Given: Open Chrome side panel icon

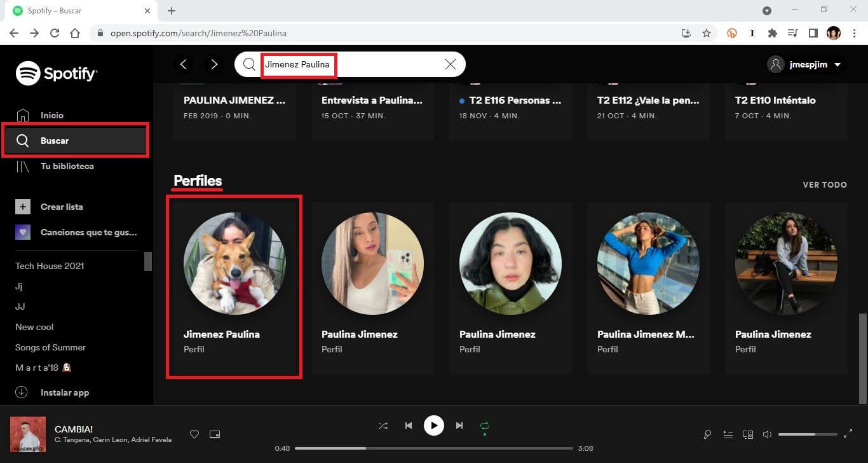Looking at the screenshot, I should pos(813,33).
